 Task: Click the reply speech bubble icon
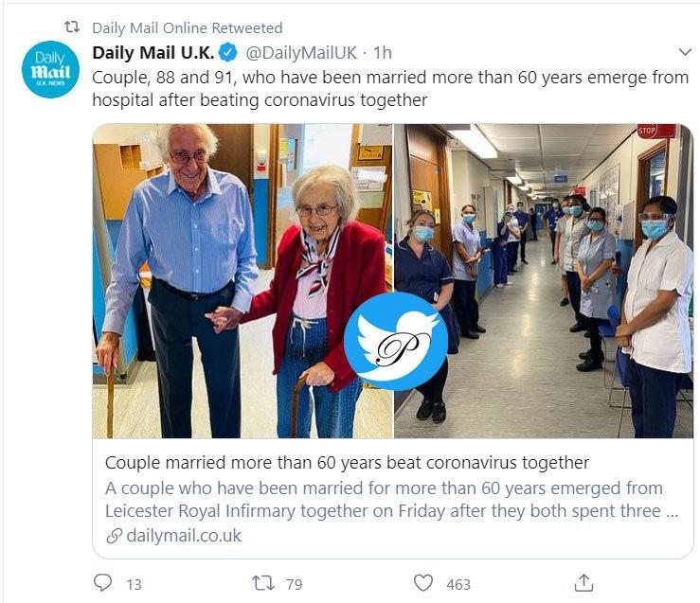tap(103, 582)
